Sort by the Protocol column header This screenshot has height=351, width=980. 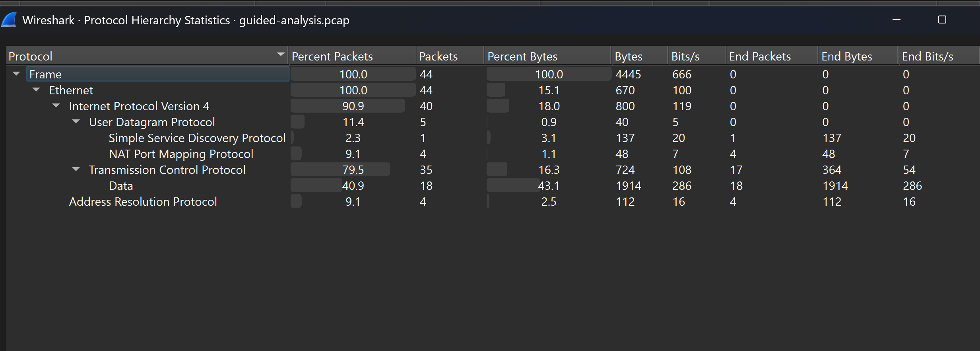click(147, 56)
